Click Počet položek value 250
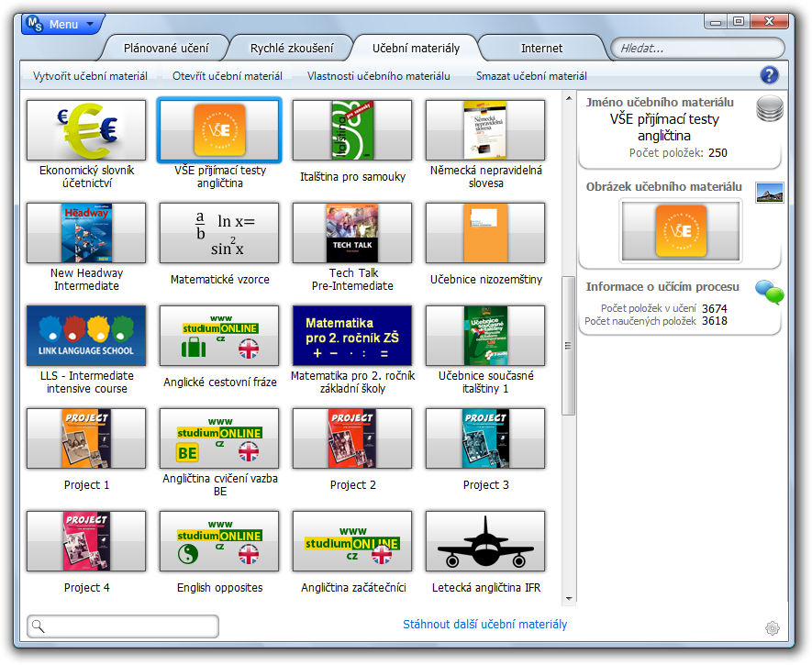Image resolution: width=812 pixels, height=665 pixels. pyautogui.click(x=717, y=152)
